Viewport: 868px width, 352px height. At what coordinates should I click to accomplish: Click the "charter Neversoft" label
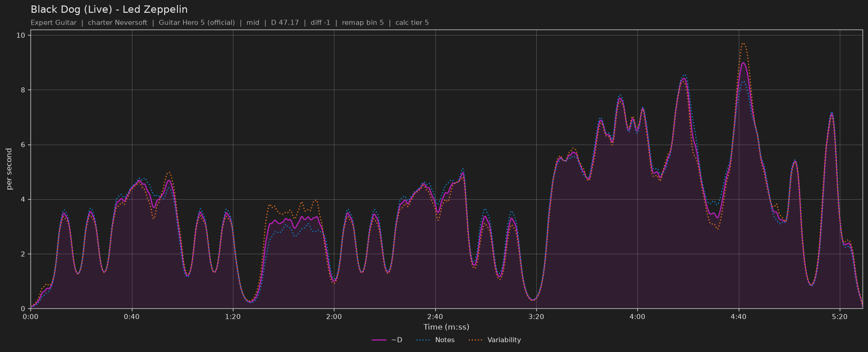pyautogui.click(x=117, y=23)
